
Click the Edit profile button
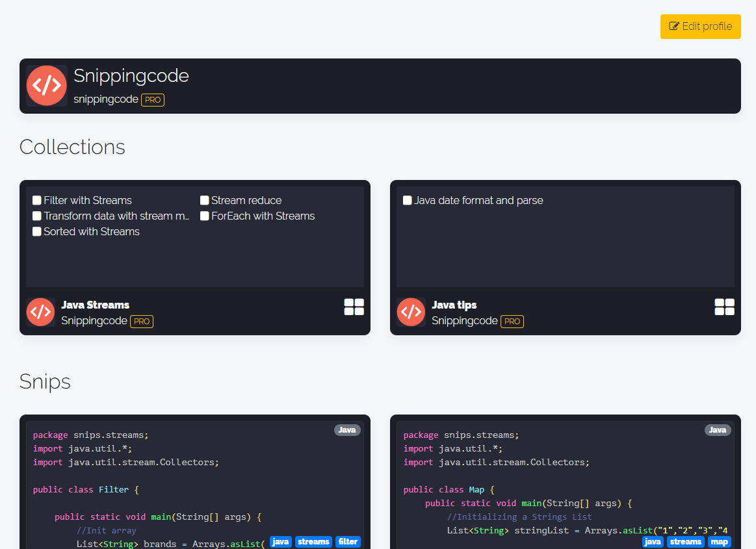pos(700,27)
